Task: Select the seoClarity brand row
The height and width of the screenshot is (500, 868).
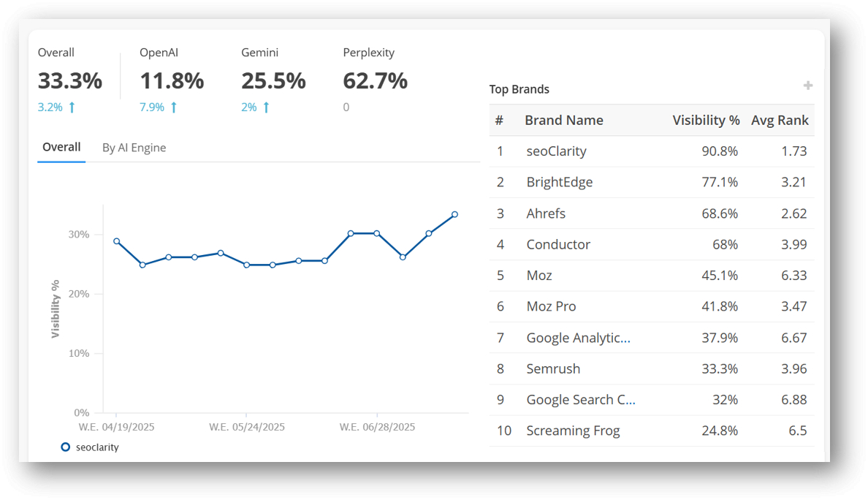Action: [556, 151]
